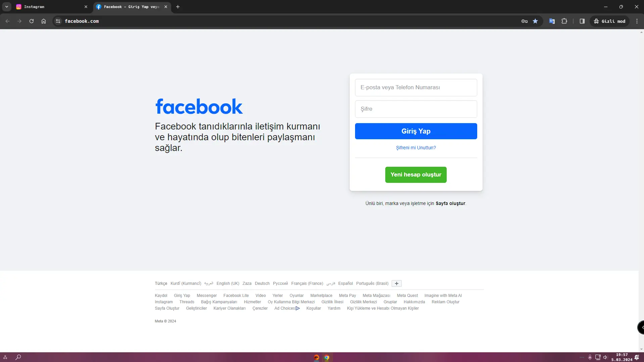Open saved passwords key icon

tap(525, 21)
